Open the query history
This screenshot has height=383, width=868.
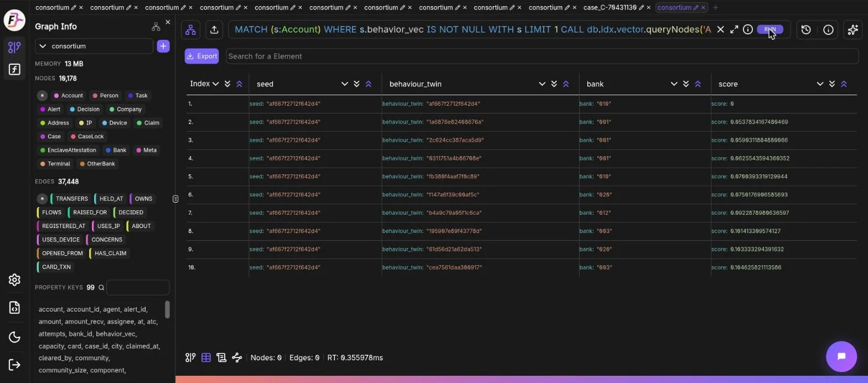pyautogui.click(x=806, y=30)
